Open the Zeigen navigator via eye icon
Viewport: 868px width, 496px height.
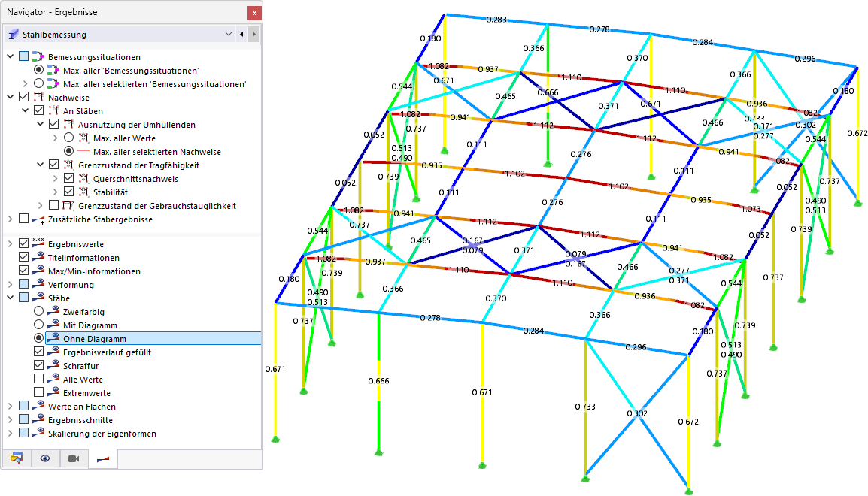[x=45, y=458]
